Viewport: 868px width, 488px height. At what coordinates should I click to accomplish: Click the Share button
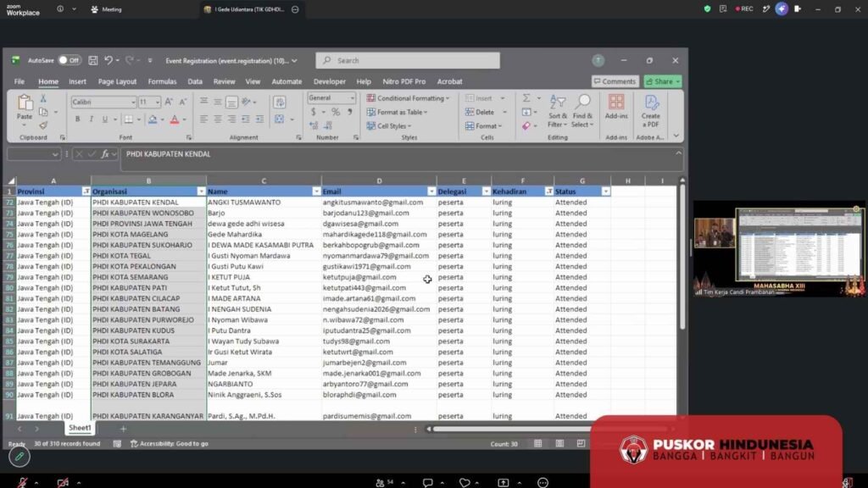pos(663,81)
